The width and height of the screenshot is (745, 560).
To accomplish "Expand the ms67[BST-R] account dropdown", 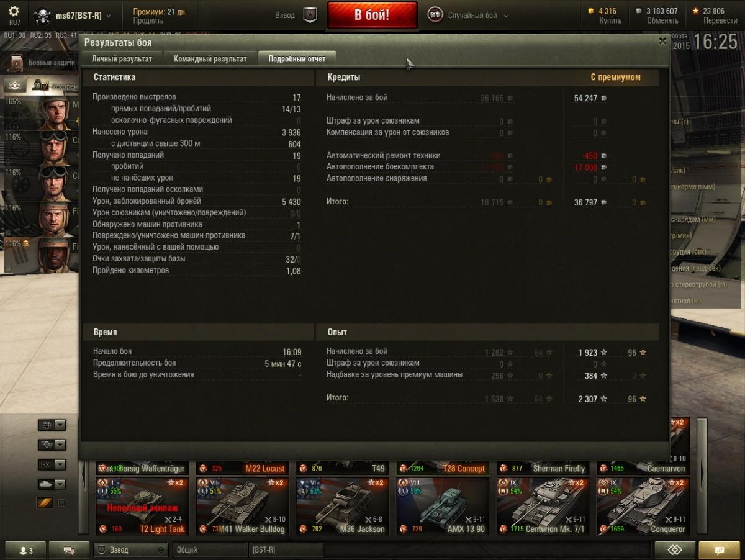I will 109,16.
